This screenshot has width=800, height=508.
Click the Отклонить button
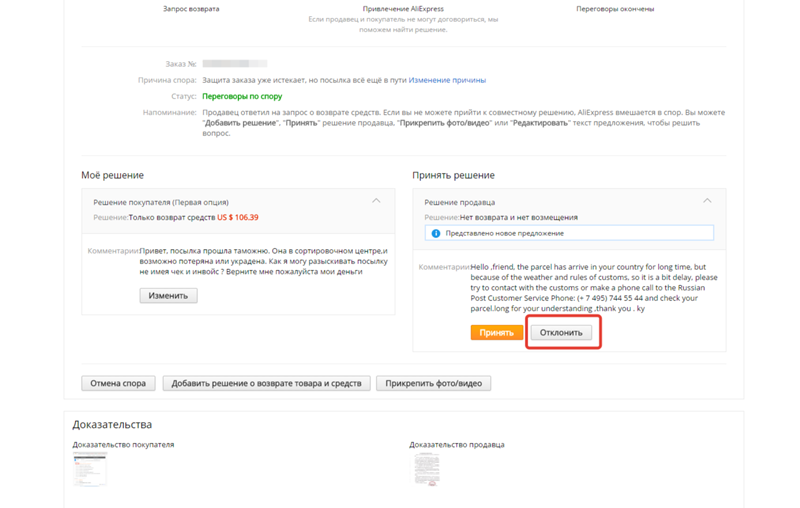pos(561,333)
